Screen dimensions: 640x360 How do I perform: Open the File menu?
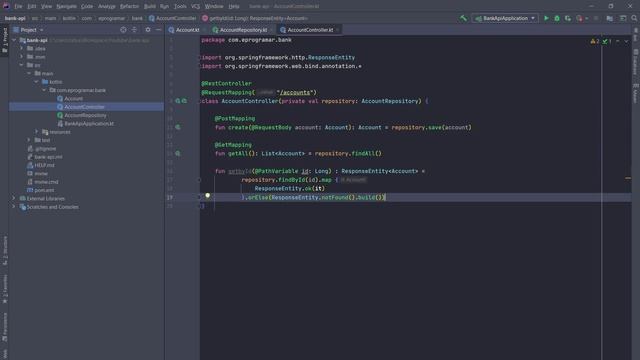pos(18,7)
